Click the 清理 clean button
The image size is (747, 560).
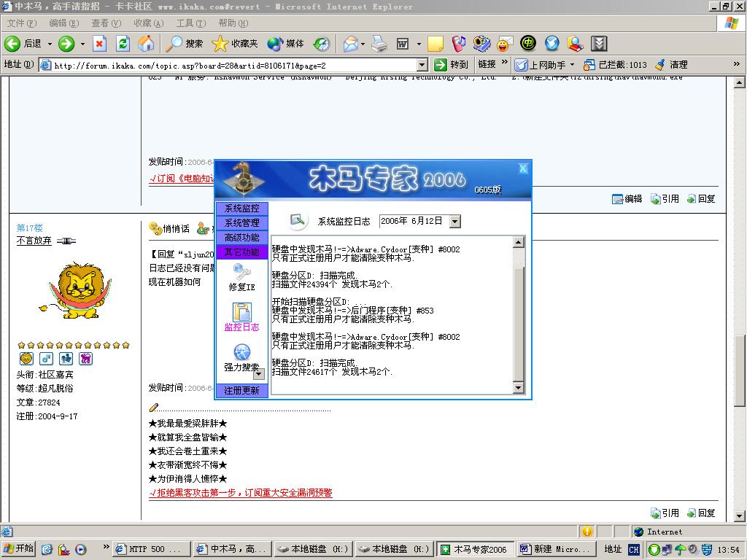click(671, 65)
